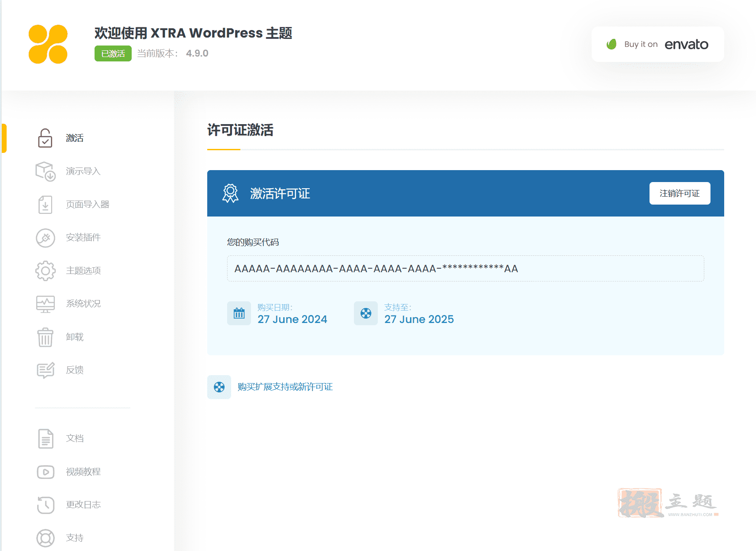Image resolution: width=756 pixels, height=551 pixels.
Task: Open the 演示导入 sidebar menu item
Action: (x=83, y=171)
